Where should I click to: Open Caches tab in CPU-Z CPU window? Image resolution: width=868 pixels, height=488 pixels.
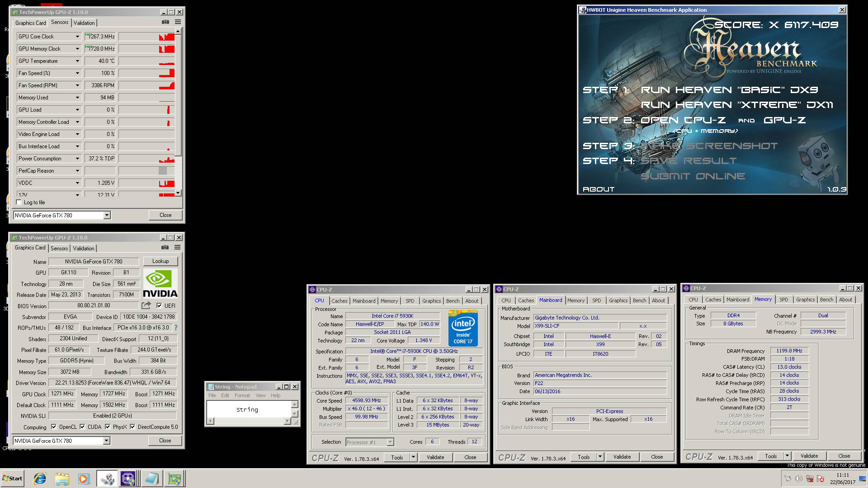pos(340,301)
